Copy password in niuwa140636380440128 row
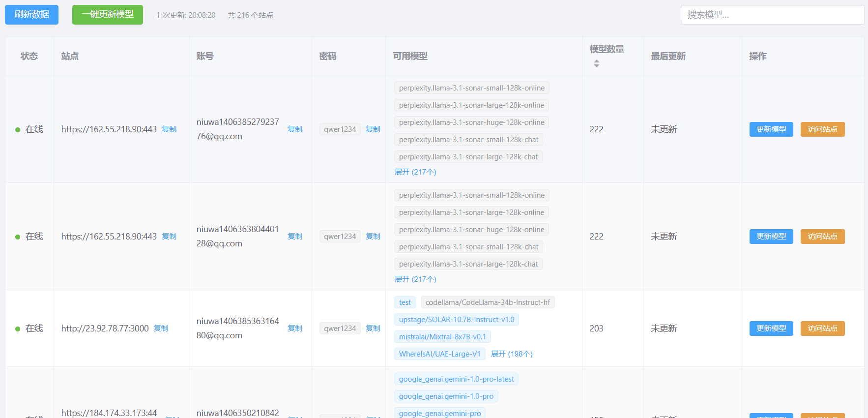This screenshot has width=868, height=418. click(x=373, y=236)
